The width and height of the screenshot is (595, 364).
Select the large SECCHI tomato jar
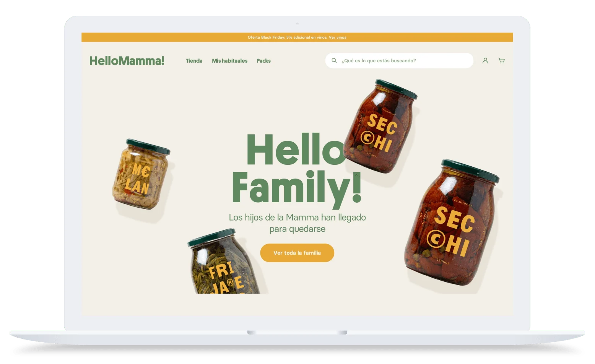coord(452,223)
